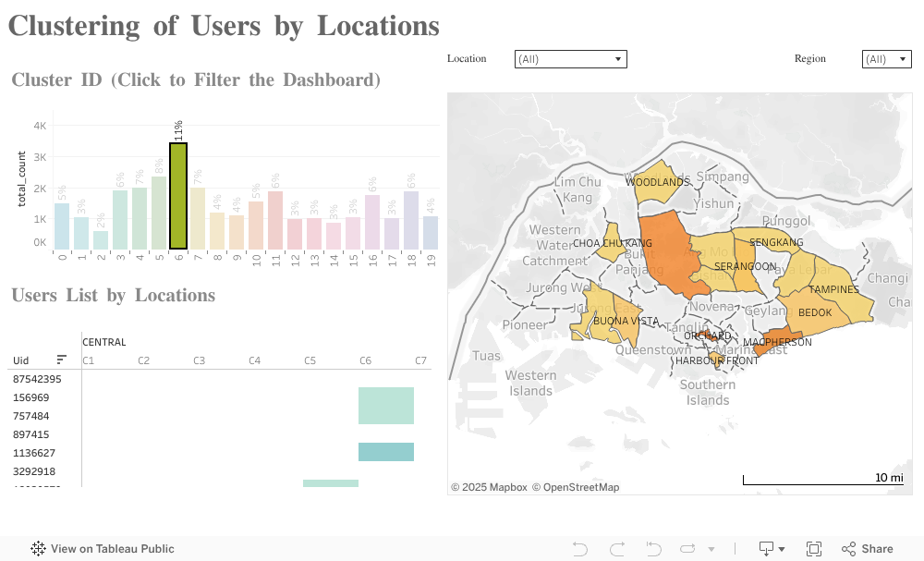Click the Redo icon in bottom toolbar
Screen dimensions: 924x561
click(617, 549)
